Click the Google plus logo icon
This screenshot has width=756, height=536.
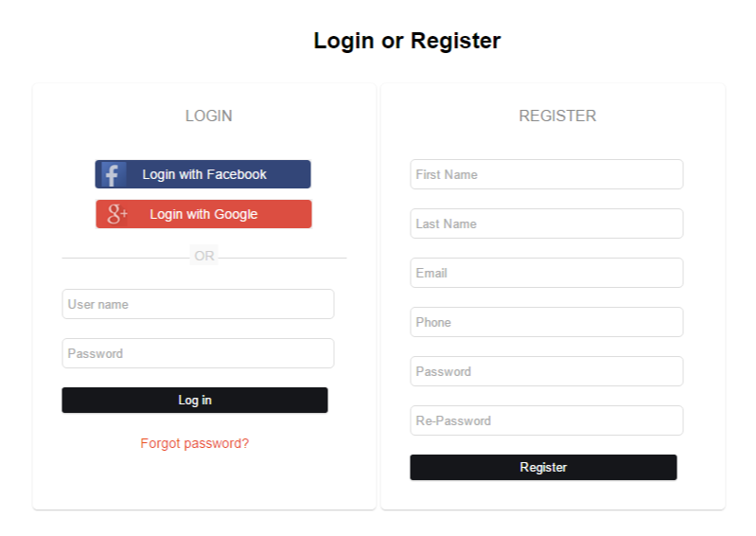point(117,214)
